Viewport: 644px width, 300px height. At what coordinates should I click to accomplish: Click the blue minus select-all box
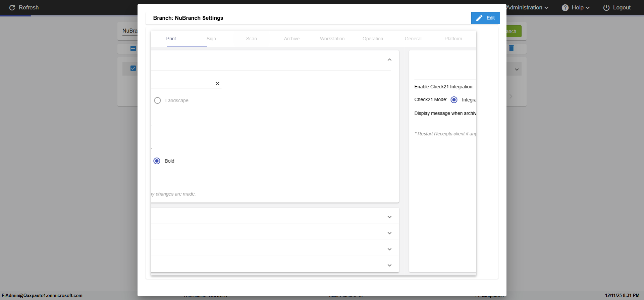133,48
